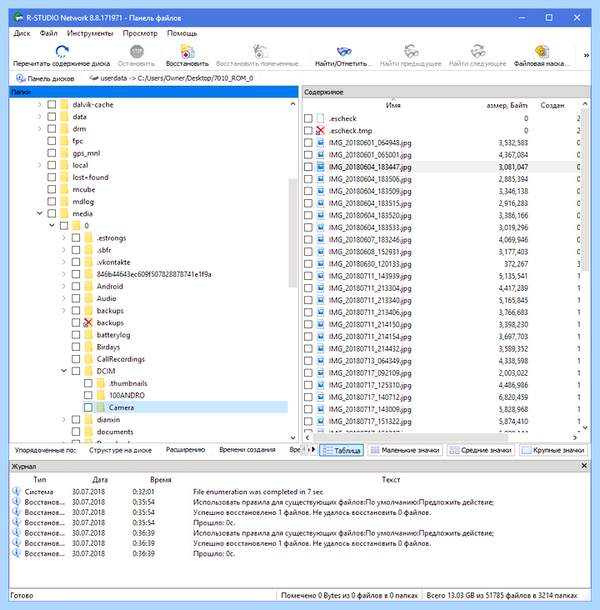Open the Помощь menu
Image resolution: width=600 pixels, height=610 pixels.
182,33
